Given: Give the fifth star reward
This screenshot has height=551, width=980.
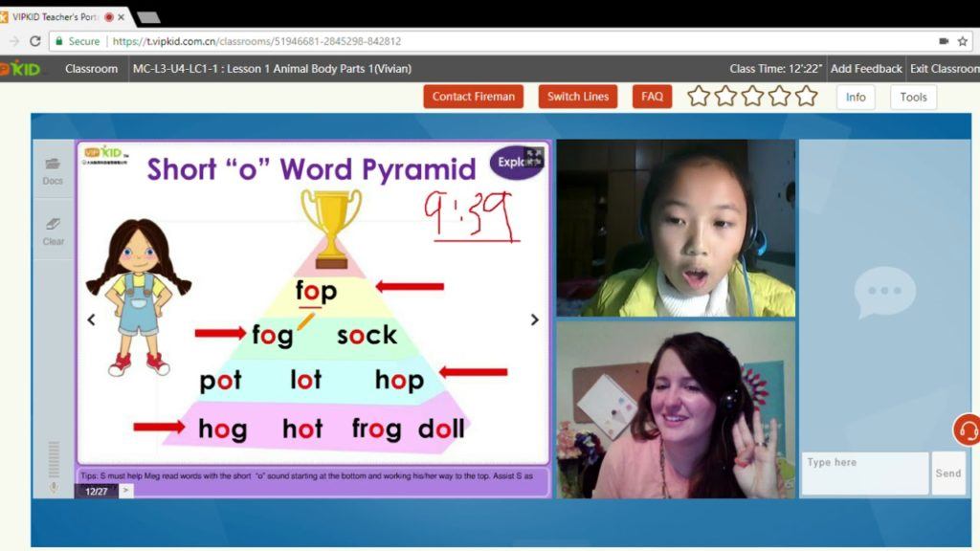Looking at the screenshot, I should [806, 97].
